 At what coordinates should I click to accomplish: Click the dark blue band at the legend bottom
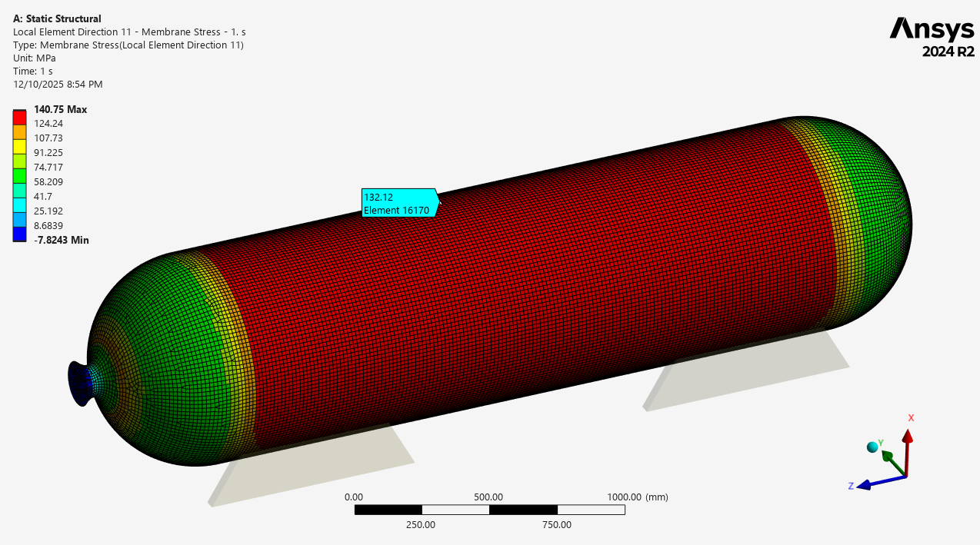20,234
